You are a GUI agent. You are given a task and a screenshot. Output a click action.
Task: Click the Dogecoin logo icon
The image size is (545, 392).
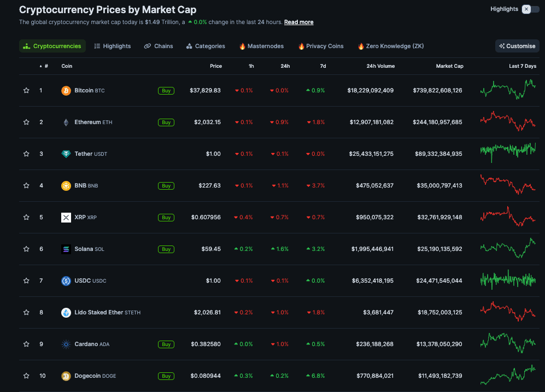coord(66,376)
